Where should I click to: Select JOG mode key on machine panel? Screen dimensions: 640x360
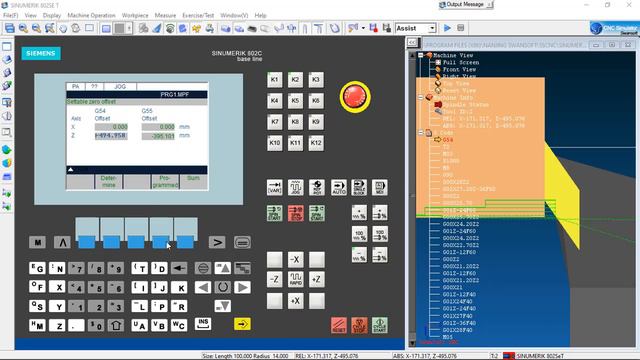click(x=296, y=187)
